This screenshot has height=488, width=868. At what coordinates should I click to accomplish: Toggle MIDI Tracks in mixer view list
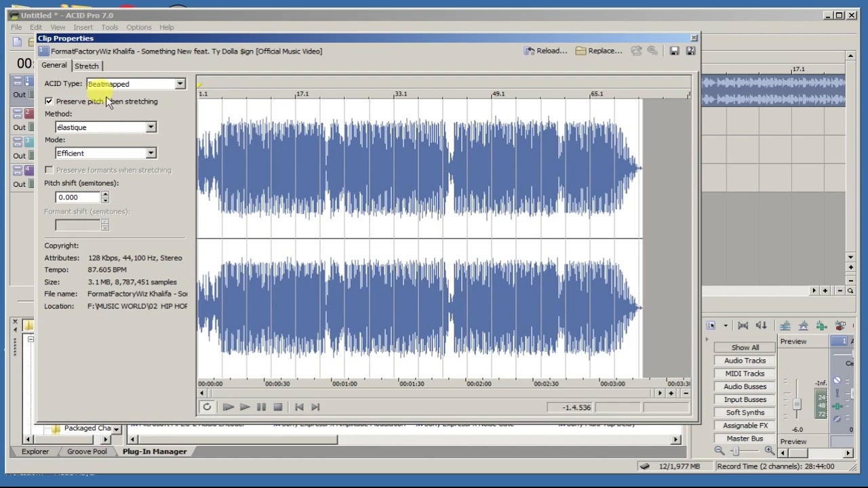click(x=745, y=373)
